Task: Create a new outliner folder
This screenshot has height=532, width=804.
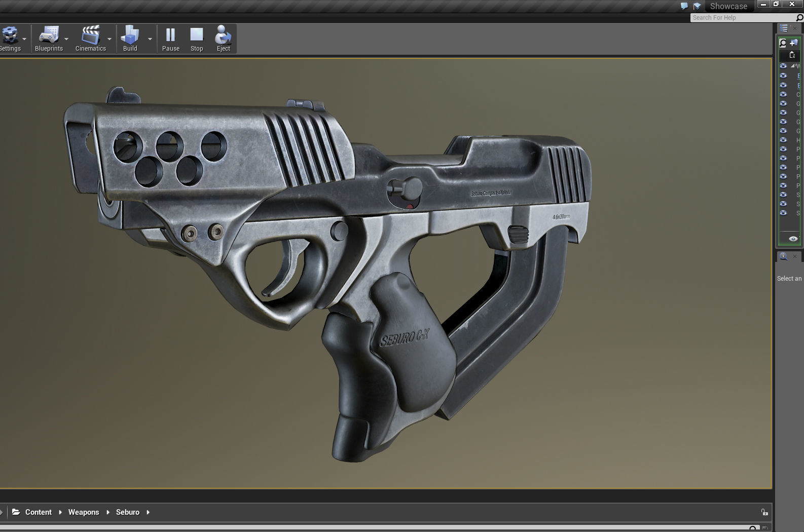Action: 794,43
